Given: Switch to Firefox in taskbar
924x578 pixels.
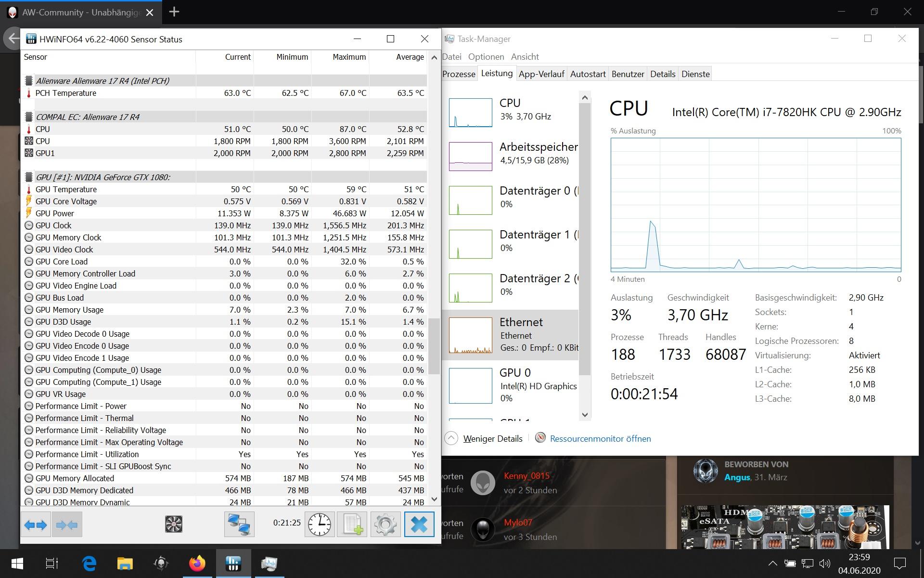Looking at the screenshot, I should [x=197, y=564].
